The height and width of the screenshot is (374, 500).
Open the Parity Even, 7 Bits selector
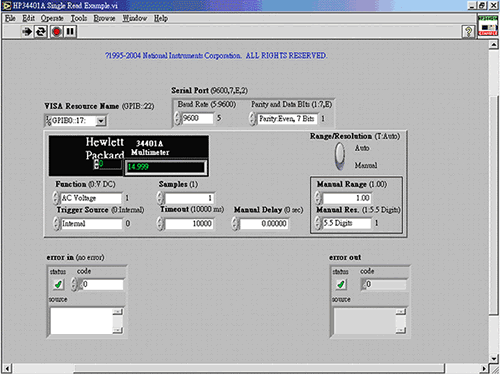[287, 119]
